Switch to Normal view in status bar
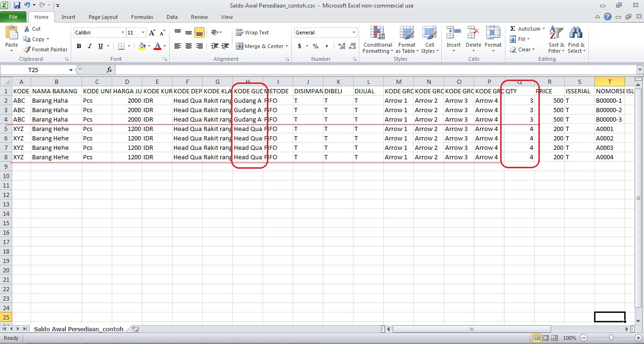 [537, 338]
